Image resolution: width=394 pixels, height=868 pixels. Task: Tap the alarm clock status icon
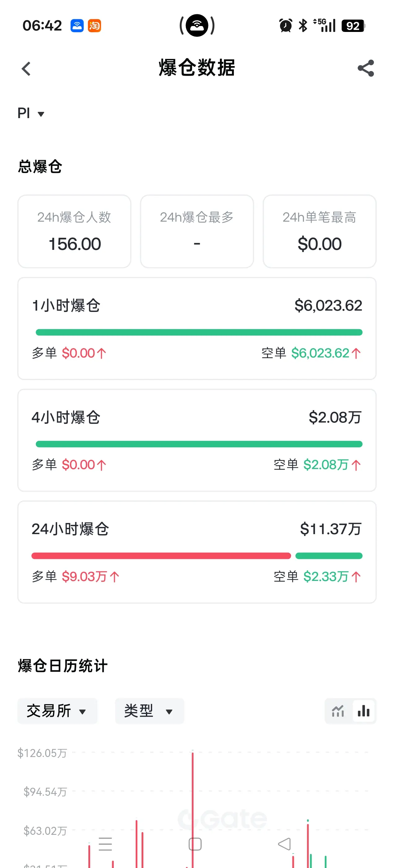(x=286, y=26)
